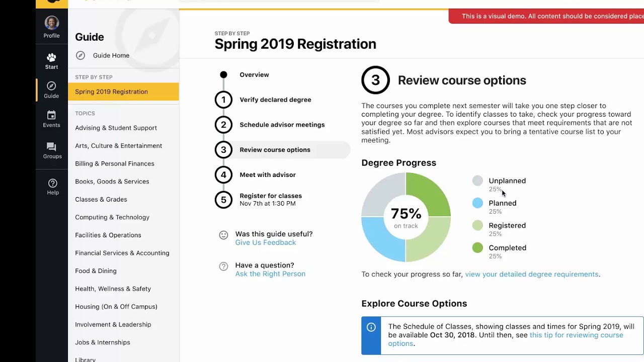
Task: Click the Explore Course Options heading
Action: 414,304
